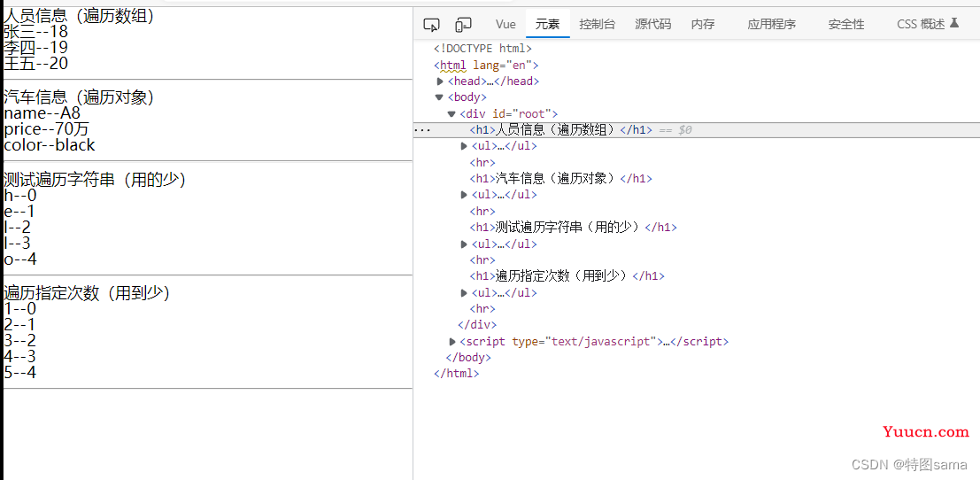Select the hr node after the first ul
This screenshot has width=980, height=480.
click(482, 162)
